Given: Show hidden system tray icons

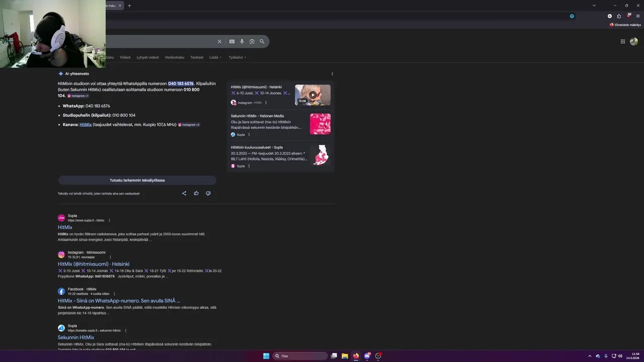Looking at the screenshot, I should pos(590,356).
